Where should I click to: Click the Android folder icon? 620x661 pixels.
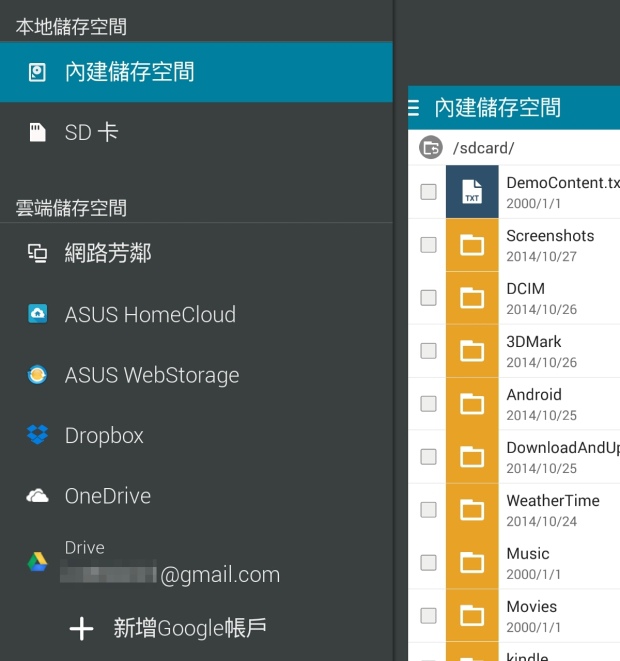point(472,404)
